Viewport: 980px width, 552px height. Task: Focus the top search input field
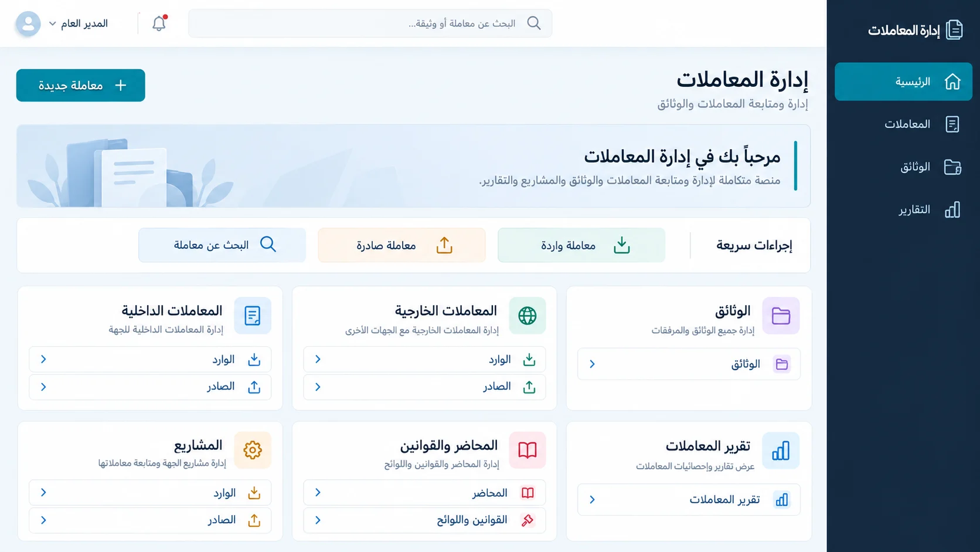(x=370, y=23)
